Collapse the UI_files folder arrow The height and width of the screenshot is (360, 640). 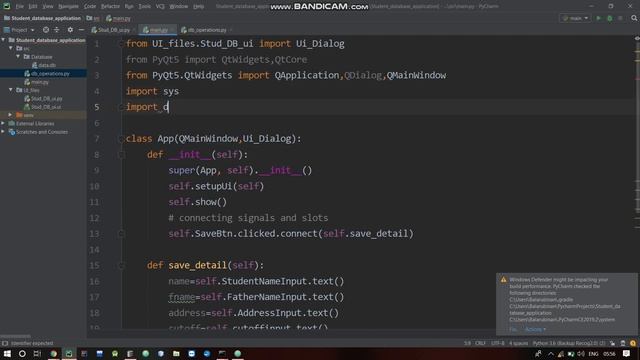pos(11,90)
